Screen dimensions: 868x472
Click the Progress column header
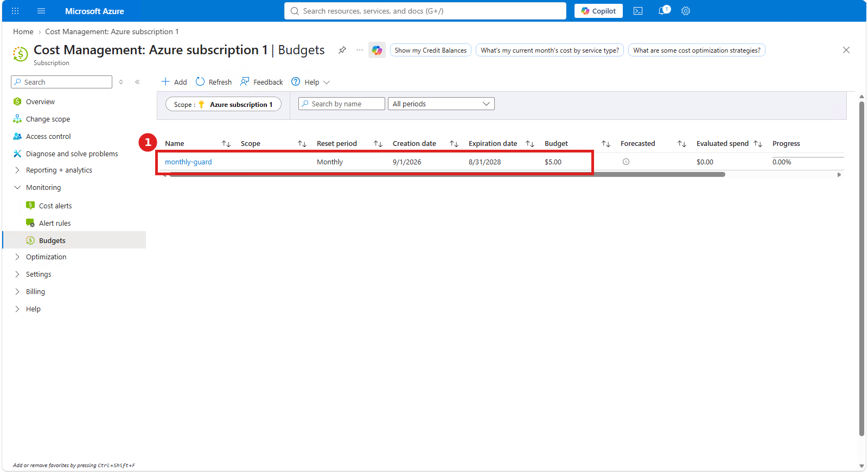[x=786, y=144]
